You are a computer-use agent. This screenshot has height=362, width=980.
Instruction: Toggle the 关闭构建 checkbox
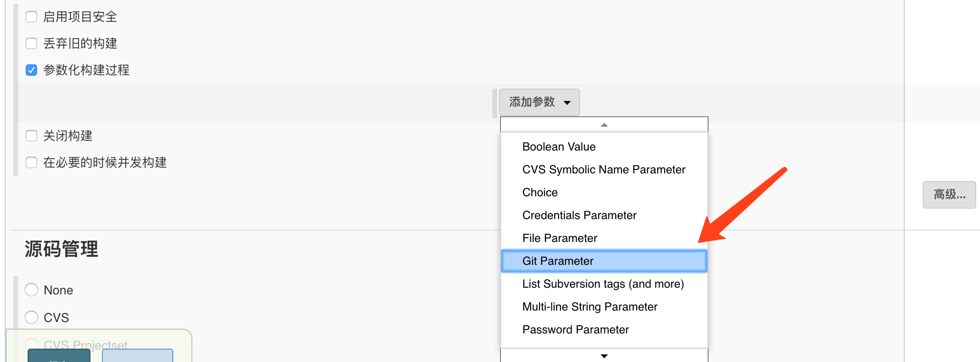(x=31, y=136)
